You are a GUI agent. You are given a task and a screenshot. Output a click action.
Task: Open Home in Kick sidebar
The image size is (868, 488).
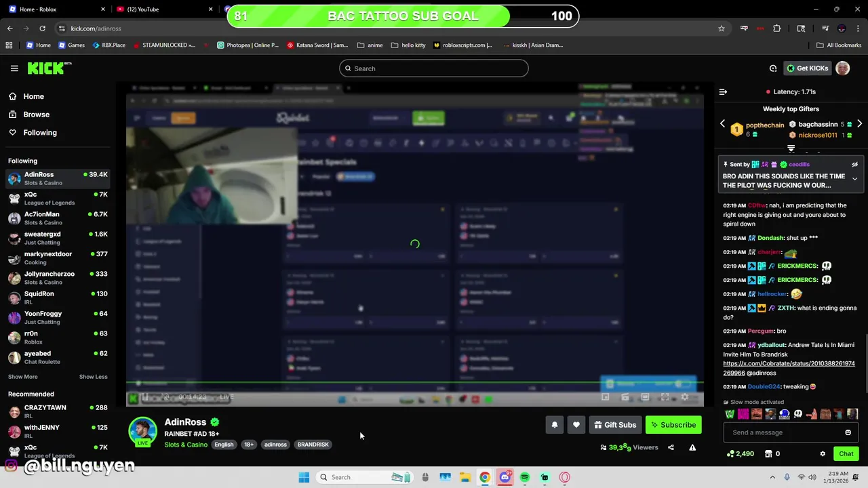click(27, 96)
